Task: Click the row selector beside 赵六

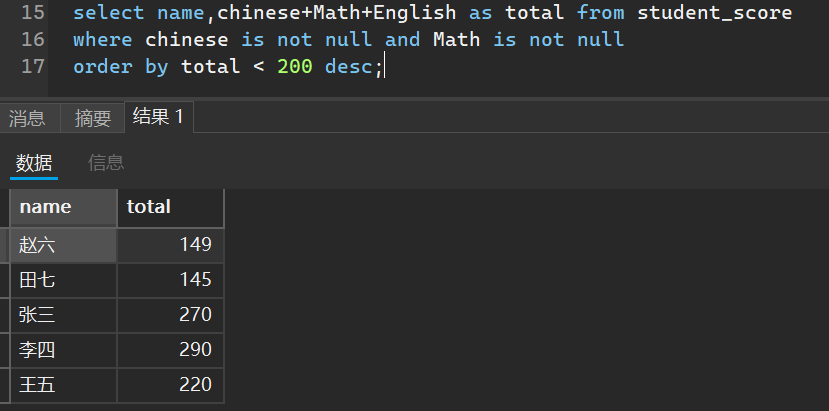Action: [4, 245]
